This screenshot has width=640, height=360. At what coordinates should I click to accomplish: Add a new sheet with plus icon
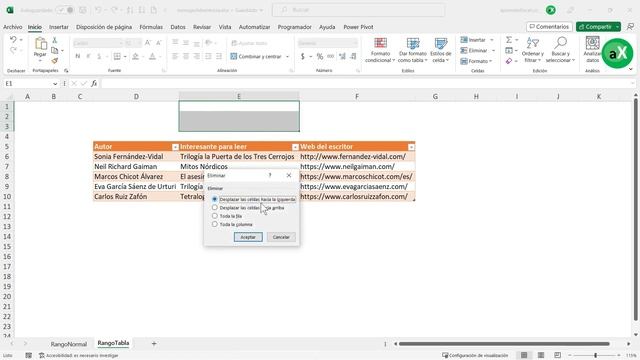pos(154,344)
